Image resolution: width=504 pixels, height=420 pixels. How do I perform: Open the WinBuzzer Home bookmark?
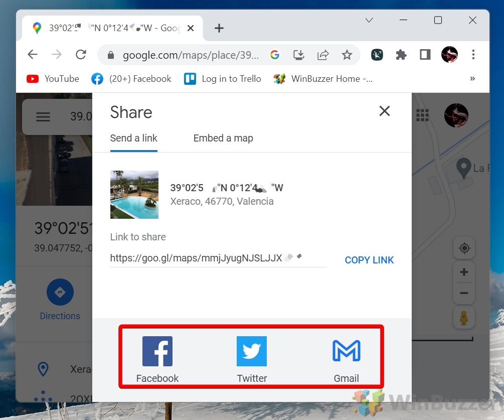tap(323, 79)
